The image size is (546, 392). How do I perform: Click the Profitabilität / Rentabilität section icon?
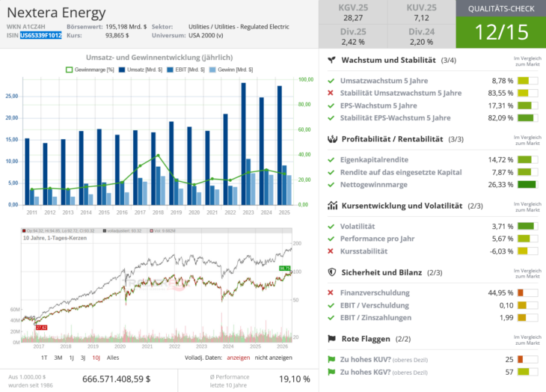pyautogui.click(x=332, y=139)
